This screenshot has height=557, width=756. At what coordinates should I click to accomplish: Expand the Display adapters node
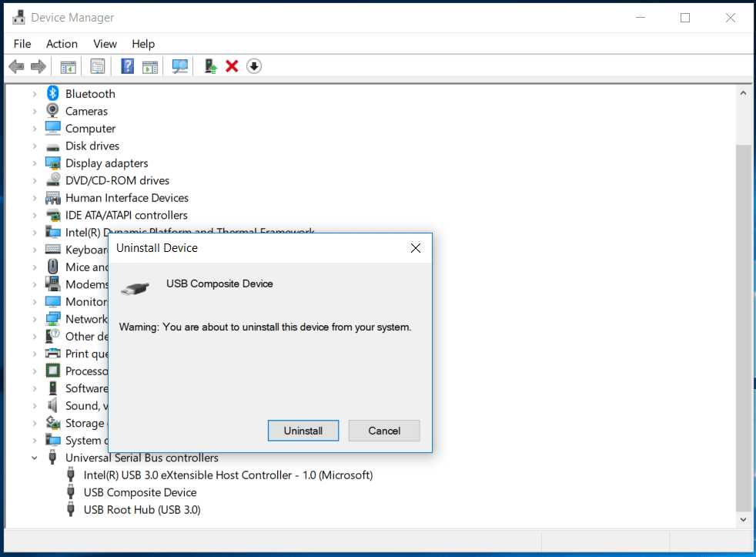coord(34,163)
